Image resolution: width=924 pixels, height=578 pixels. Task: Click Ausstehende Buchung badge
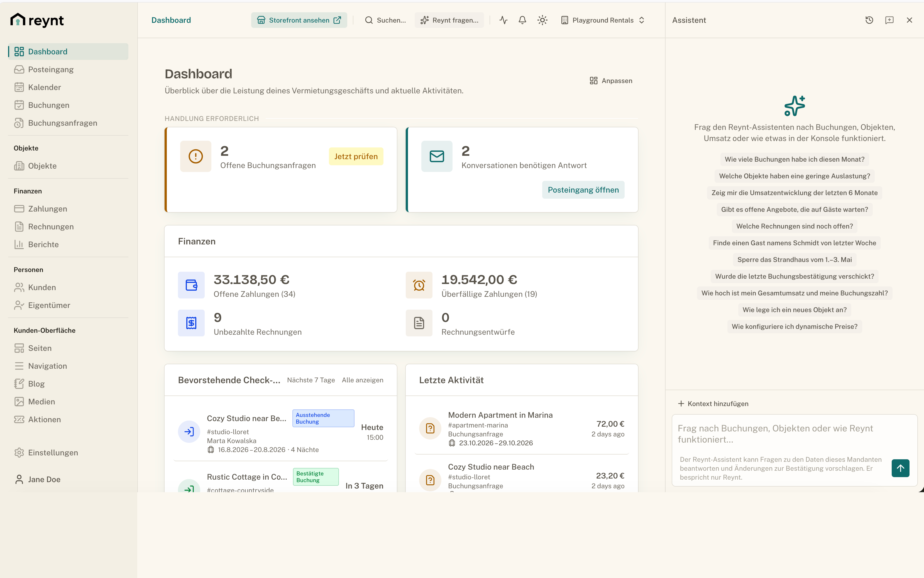[x=323, y=418]
